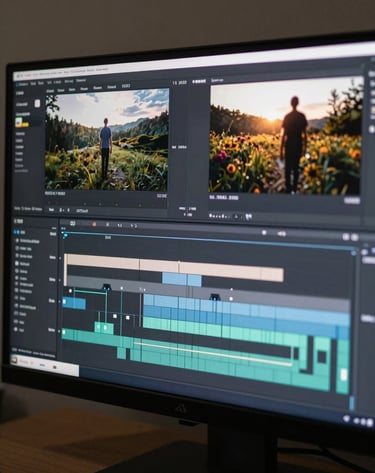Click the small white square button in left sidebar

[x=37, y=103]
